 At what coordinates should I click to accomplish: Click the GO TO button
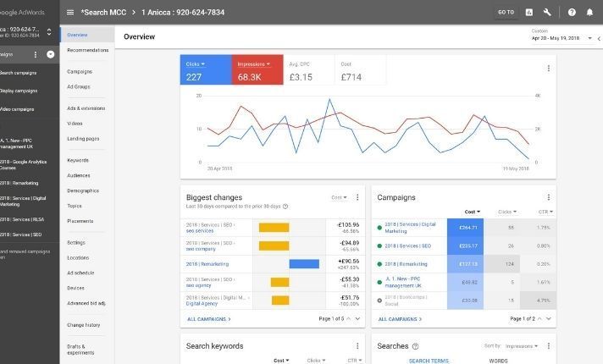[x=506, y=12]
